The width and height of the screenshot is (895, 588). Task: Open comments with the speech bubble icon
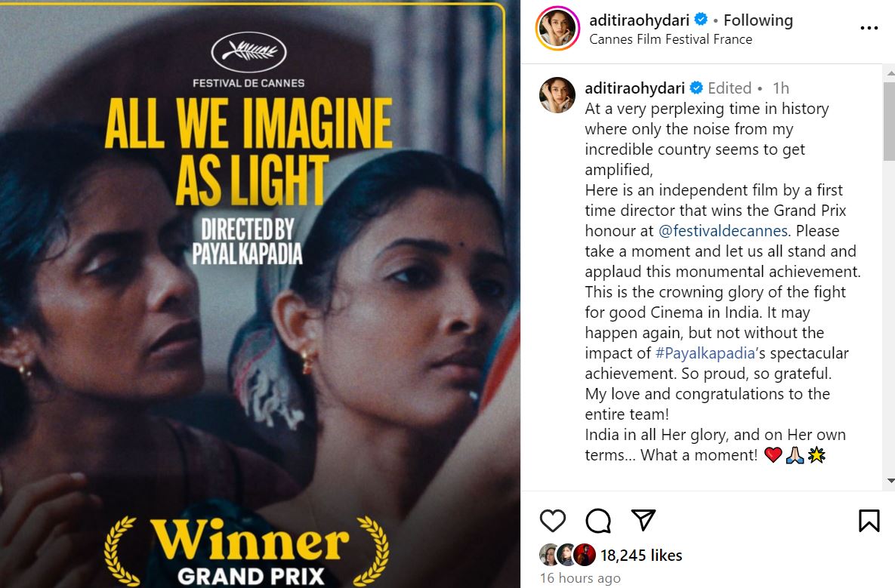(x=598, y=520)
